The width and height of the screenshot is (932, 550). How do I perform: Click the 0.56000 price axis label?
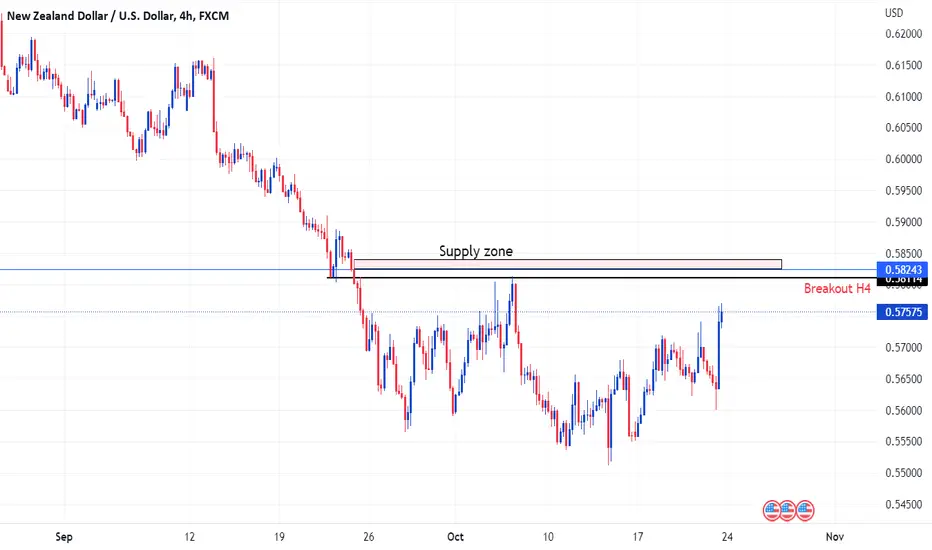pos(903,411)
